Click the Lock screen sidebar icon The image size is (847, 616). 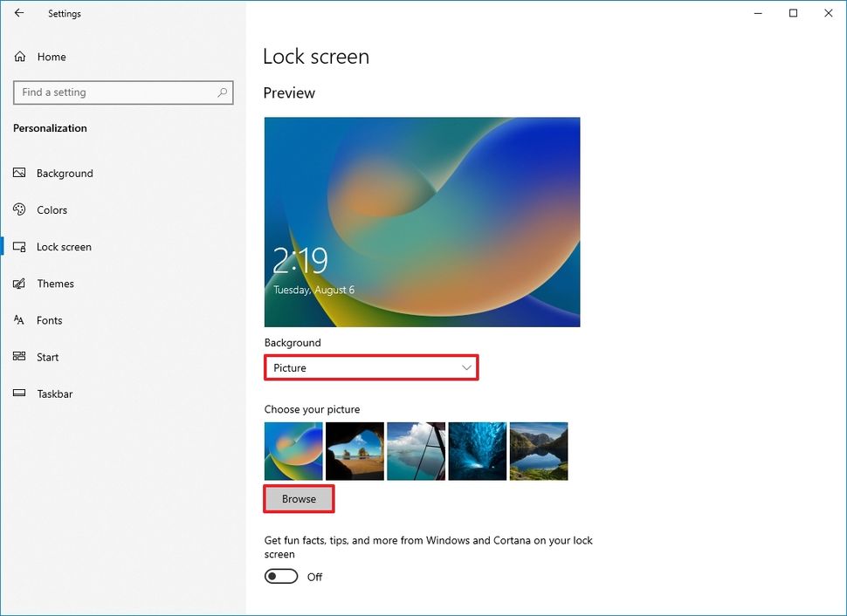[x=19, y=247]
